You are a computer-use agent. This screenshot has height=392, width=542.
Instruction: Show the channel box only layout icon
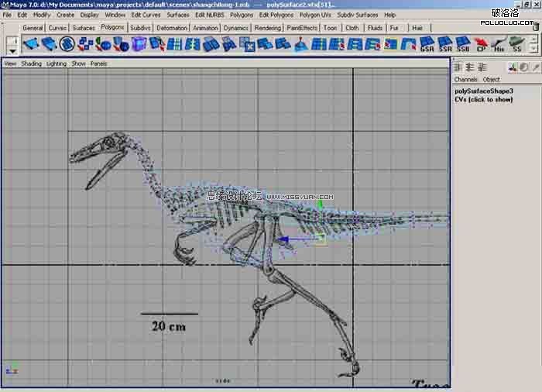458,67
